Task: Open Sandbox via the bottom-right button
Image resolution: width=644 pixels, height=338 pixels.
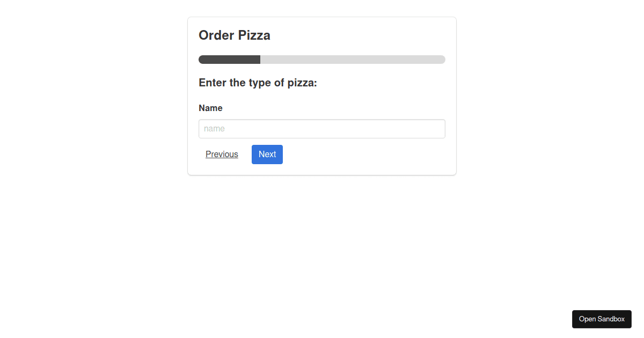Action: pos(602,319)
